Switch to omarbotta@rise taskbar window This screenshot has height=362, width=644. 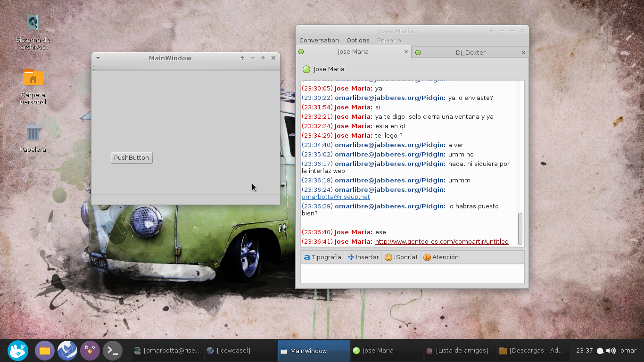(x=168, y=351)
